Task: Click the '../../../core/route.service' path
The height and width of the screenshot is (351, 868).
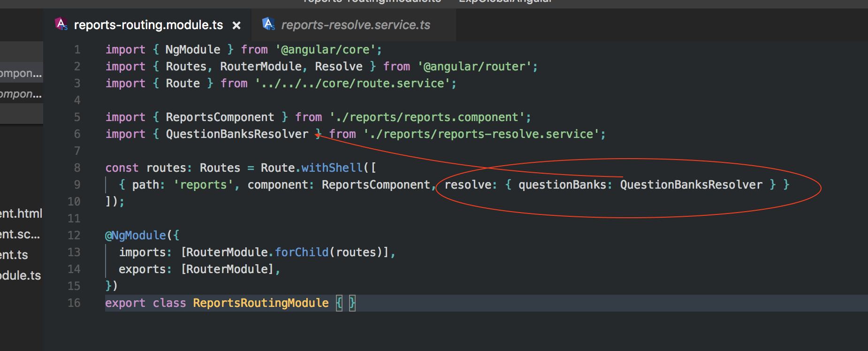Action: click(x=353, y=84)
